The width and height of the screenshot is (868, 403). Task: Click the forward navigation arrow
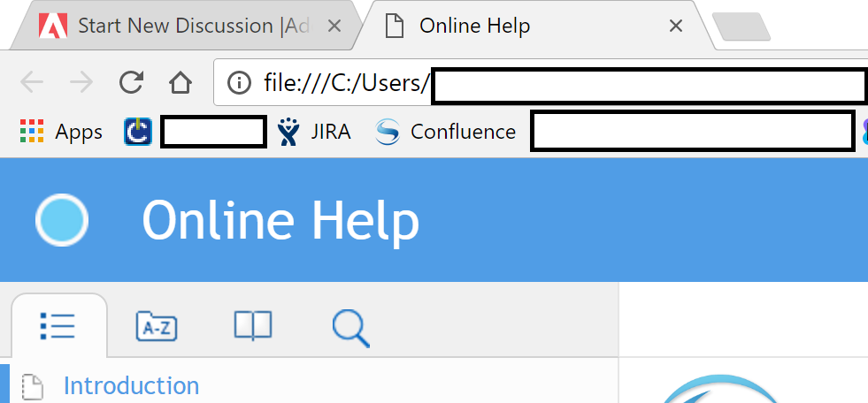coord(81,83)
